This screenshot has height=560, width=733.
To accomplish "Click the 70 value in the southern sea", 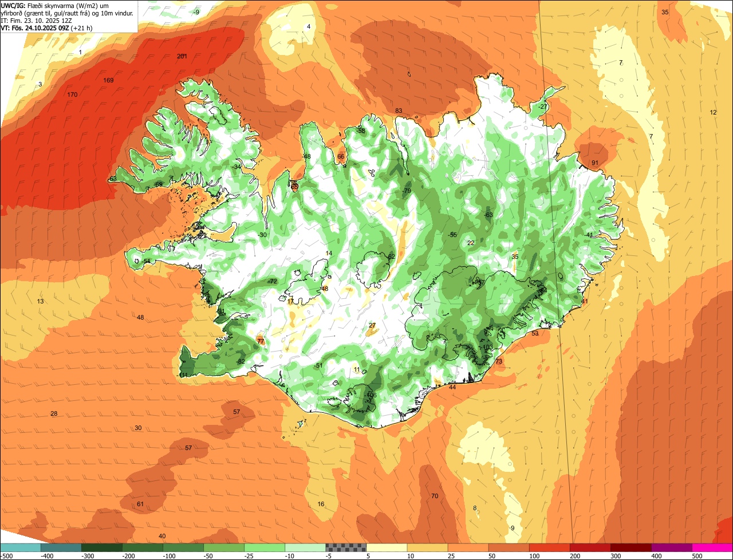I will pyautogui.click(x=435, y=496).
